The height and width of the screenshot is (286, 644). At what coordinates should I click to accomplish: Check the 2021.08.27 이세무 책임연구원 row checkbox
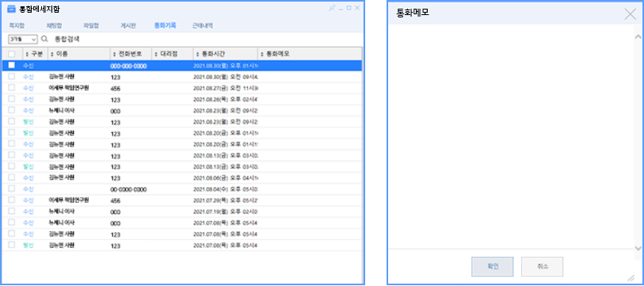tap(12, 87)
